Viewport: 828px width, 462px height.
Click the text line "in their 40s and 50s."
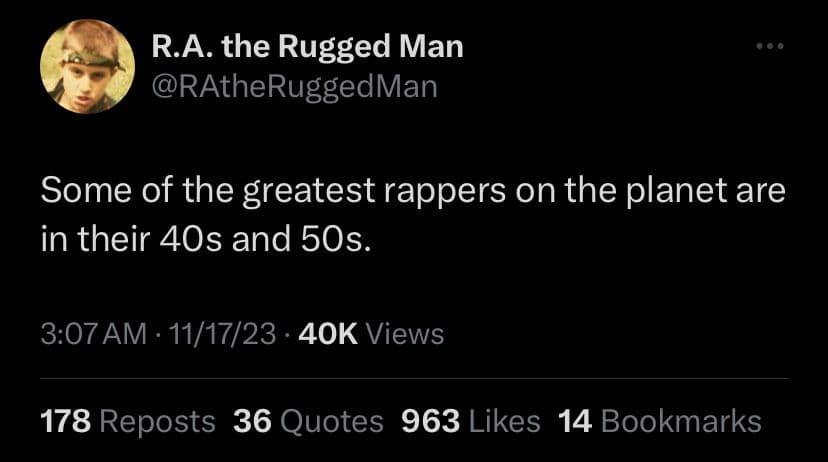pos(204,241)
